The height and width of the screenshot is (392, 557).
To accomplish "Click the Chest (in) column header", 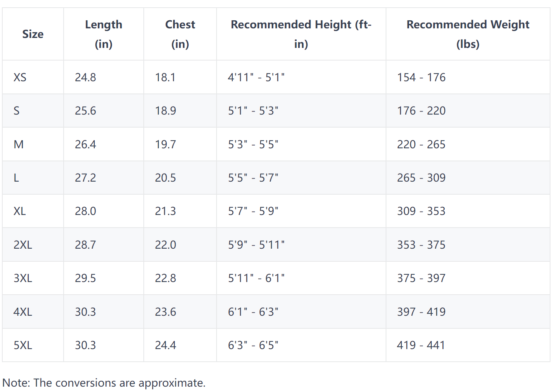I will (180, 34).
